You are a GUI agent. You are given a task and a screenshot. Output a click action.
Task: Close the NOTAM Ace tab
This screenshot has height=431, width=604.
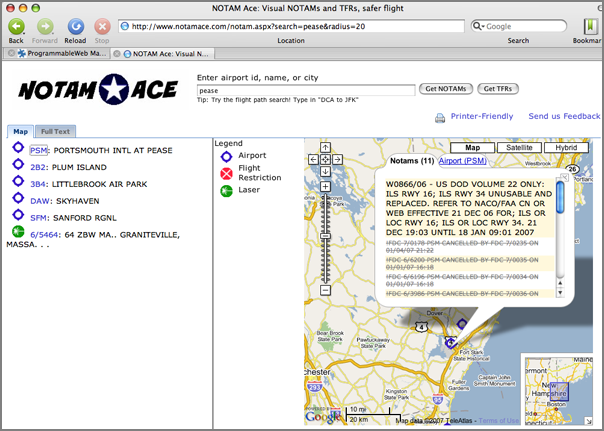click(117, 54)
